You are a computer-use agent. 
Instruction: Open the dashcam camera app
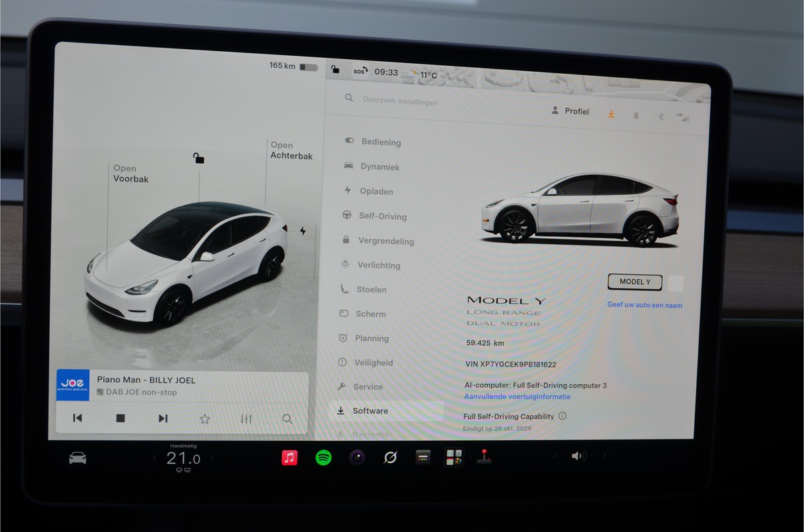tap(357, 458)
